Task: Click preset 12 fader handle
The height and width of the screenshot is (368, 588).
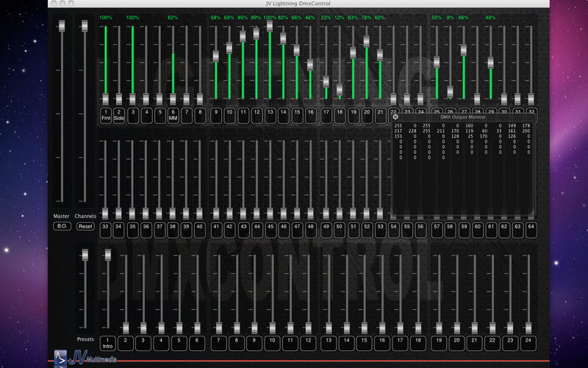Action: [308, 328]
